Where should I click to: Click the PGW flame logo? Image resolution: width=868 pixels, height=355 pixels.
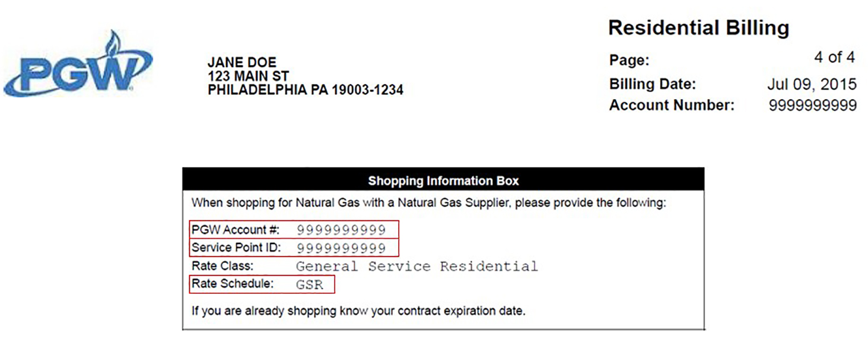[x=77, y=65]
